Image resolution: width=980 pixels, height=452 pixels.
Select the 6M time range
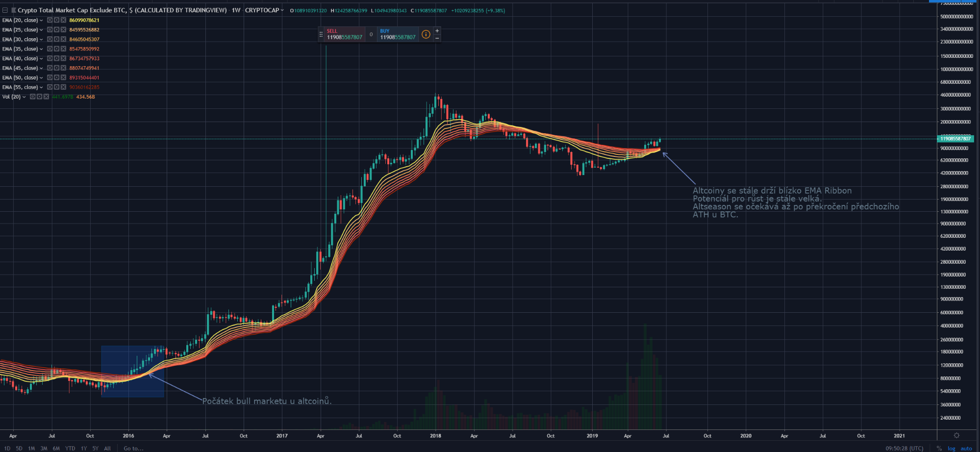[x=56, y=448]
